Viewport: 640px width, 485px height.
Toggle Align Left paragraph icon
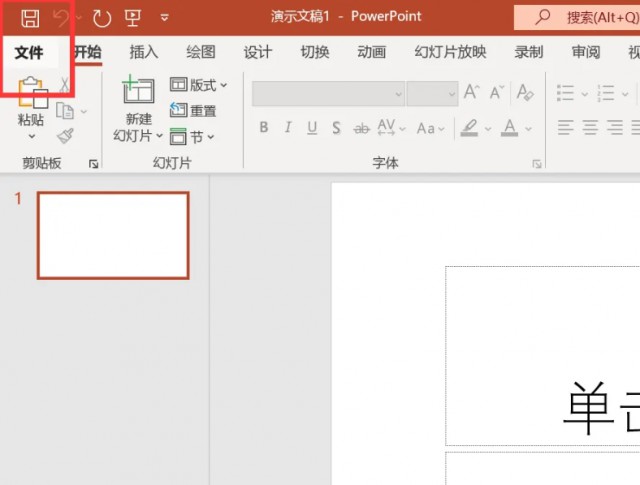[x=566, y=128]
